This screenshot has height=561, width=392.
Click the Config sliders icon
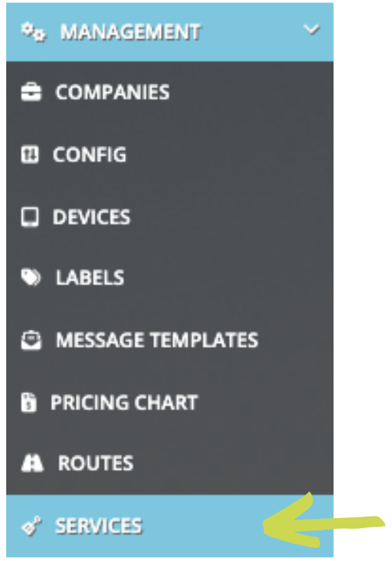pyautogui.click(x=30, y=155)
